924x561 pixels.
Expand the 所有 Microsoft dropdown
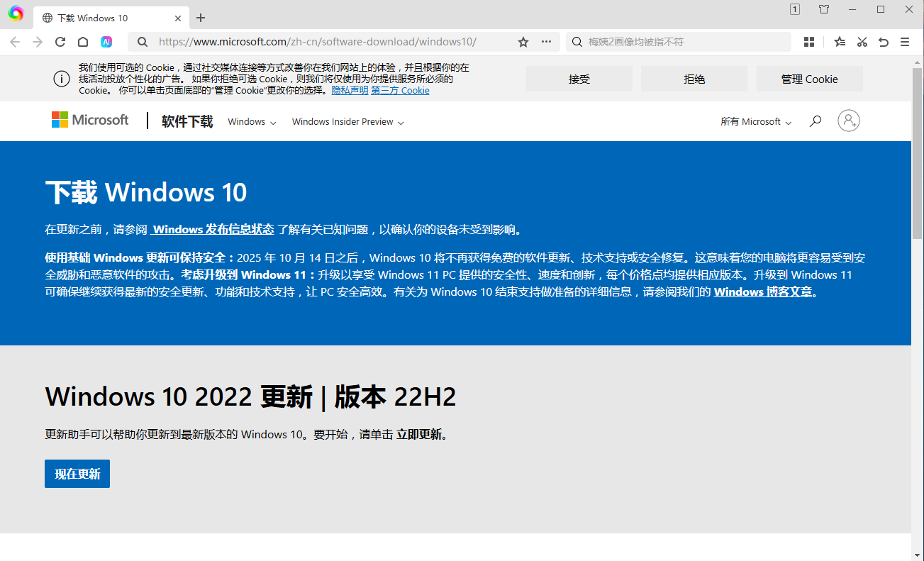(756, 122)
